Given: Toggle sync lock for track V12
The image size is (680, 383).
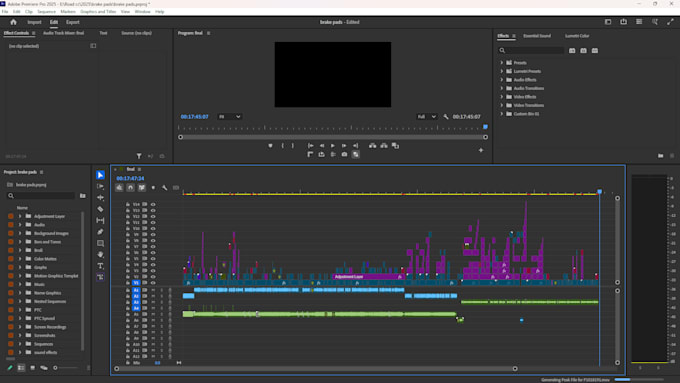Looking at the screenshot, I should (145, 216).
